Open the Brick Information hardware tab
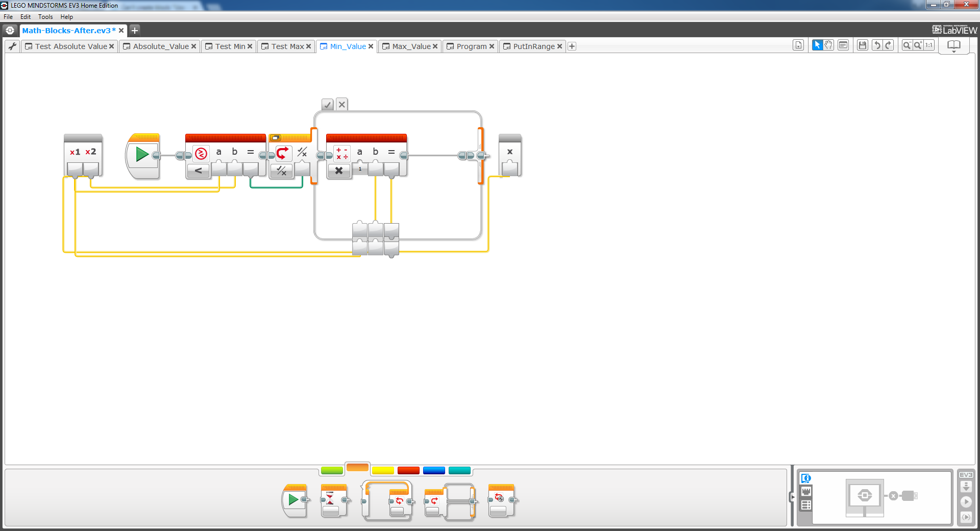980x531 pixels. 806,478
